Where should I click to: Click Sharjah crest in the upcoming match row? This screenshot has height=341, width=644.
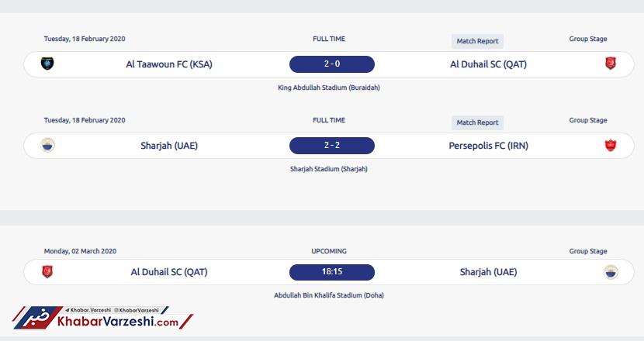click(611, 272)
